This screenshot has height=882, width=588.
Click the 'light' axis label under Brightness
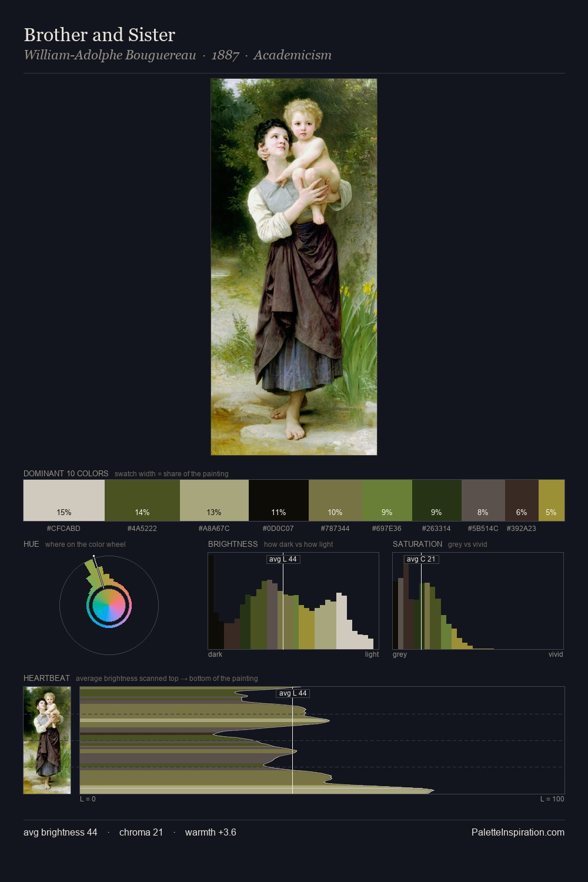coord(372,654)
